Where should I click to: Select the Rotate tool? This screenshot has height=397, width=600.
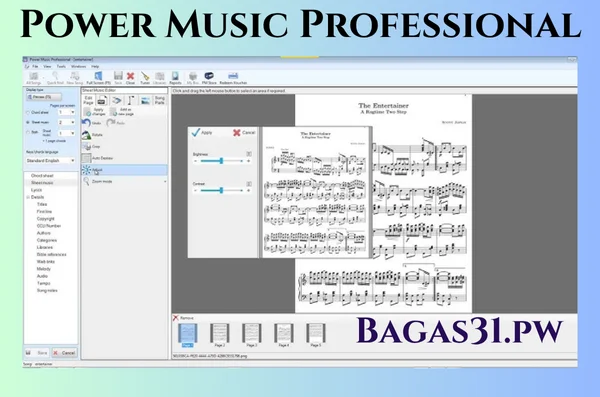92,135
